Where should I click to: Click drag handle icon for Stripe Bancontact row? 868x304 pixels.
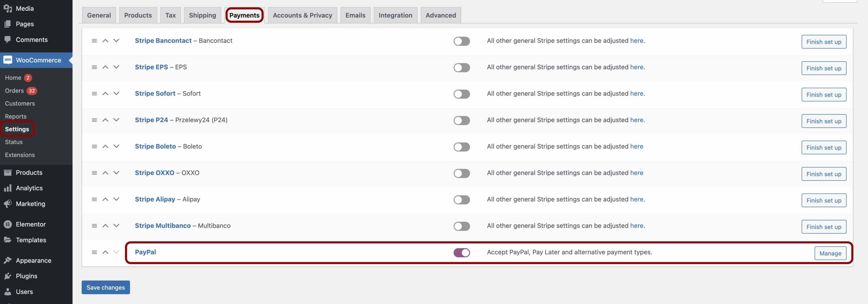coord(94,41)
